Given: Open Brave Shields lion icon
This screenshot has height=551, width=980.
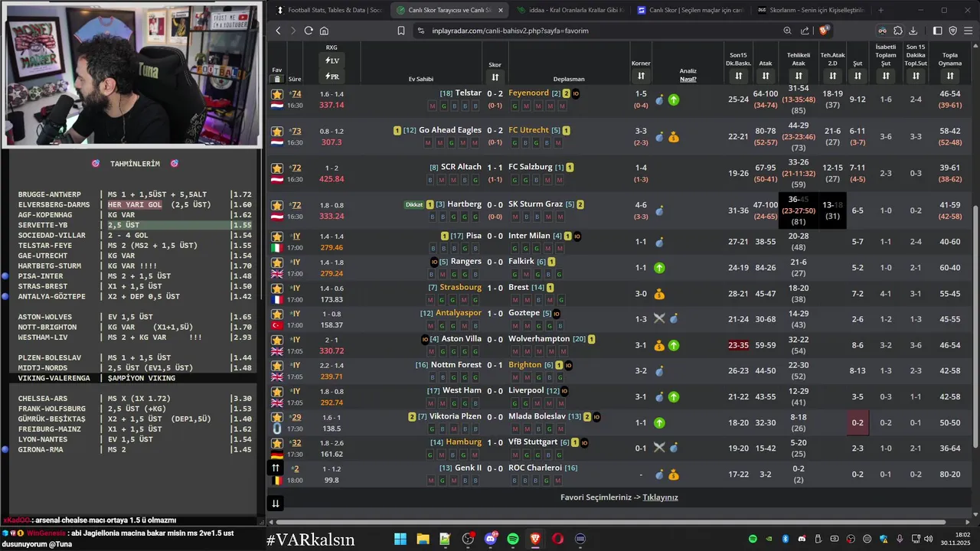Looking at the screenshot, I should pyautogui.click(x=824, y=31).
